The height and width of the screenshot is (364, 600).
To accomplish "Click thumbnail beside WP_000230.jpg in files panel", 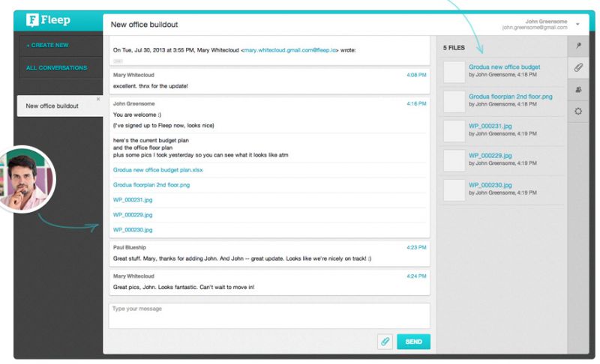I will [x=454, y=189].
